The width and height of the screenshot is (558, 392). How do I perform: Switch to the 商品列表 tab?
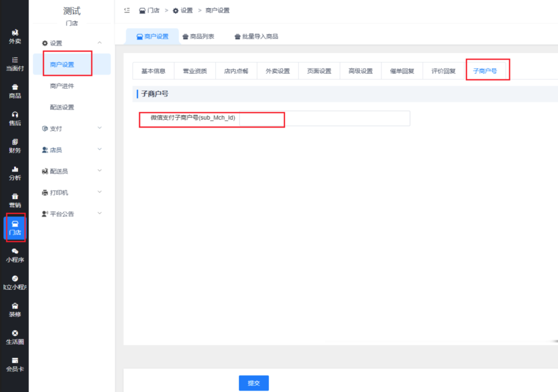pyautogui.click(x=198, y=36)
